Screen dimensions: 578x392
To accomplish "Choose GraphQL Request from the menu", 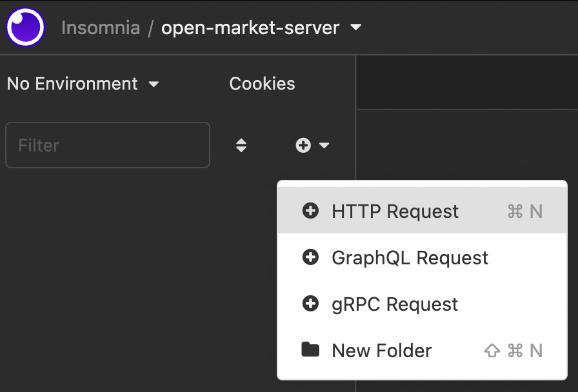I will tap(422, 257).
